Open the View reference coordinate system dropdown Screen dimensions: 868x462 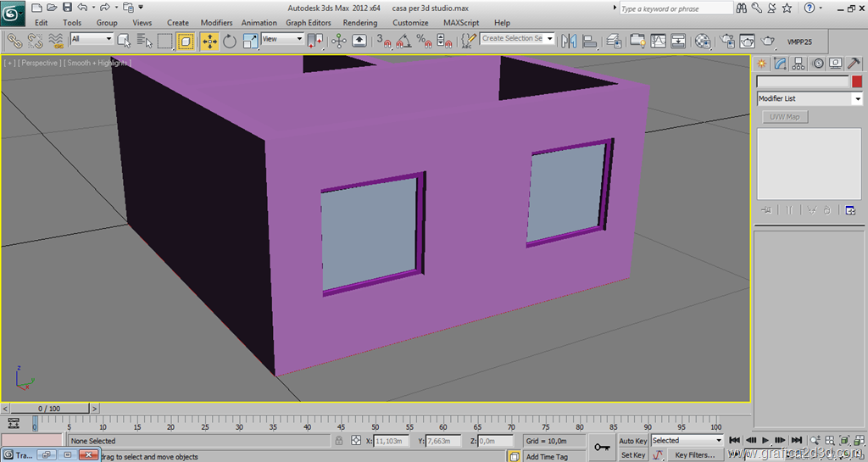[282, 39]
